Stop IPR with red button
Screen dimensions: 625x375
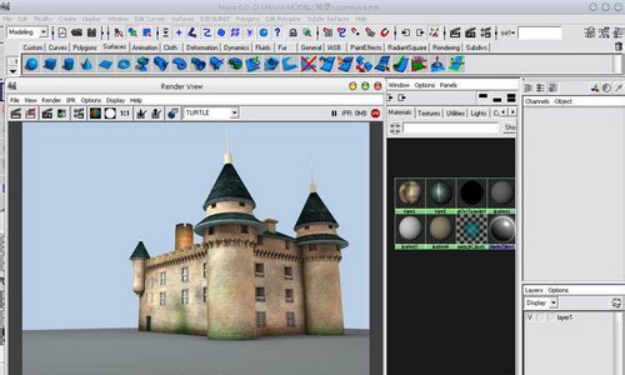(375, 113)
